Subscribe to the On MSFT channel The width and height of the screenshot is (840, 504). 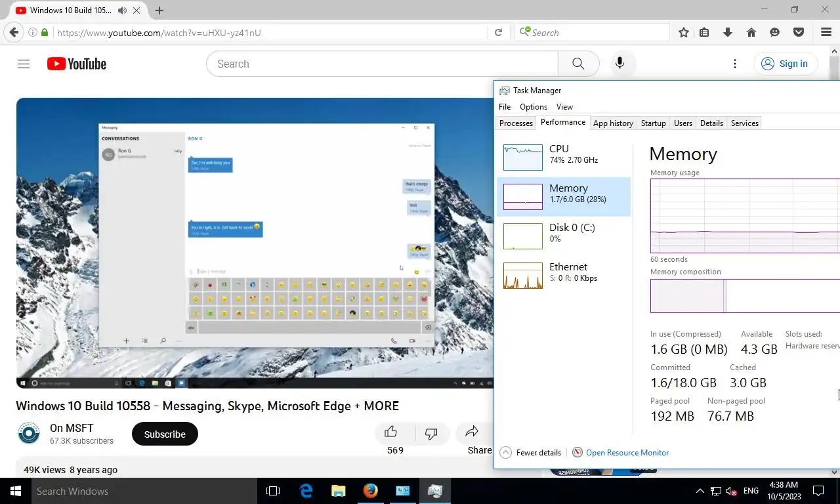tap(165, 434)
